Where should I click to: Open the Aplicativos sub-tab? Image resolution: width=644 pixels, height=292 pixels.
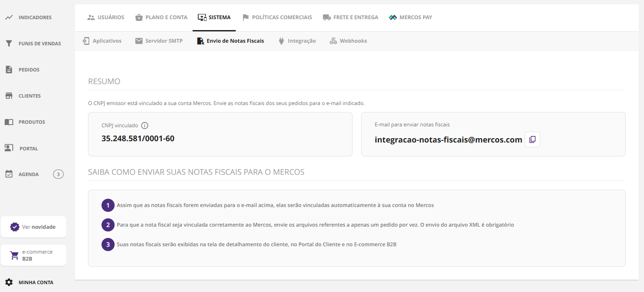pos(102,41)
